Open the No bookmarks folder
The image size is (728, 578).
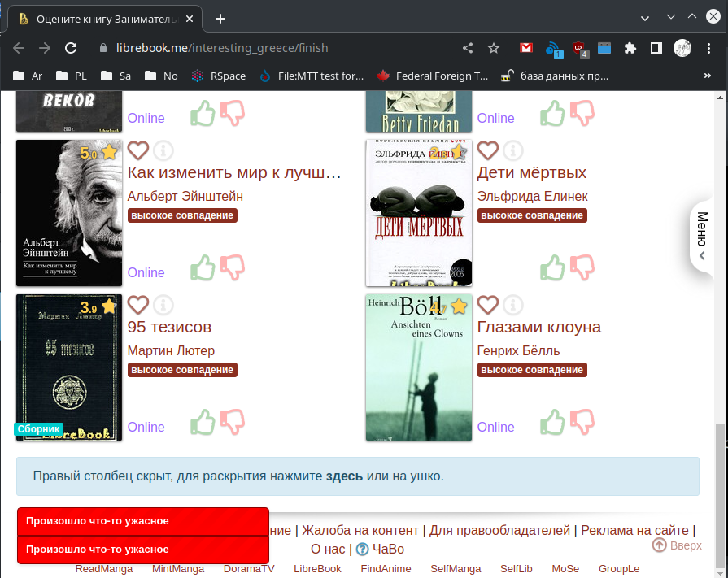(x=161, y=76)
